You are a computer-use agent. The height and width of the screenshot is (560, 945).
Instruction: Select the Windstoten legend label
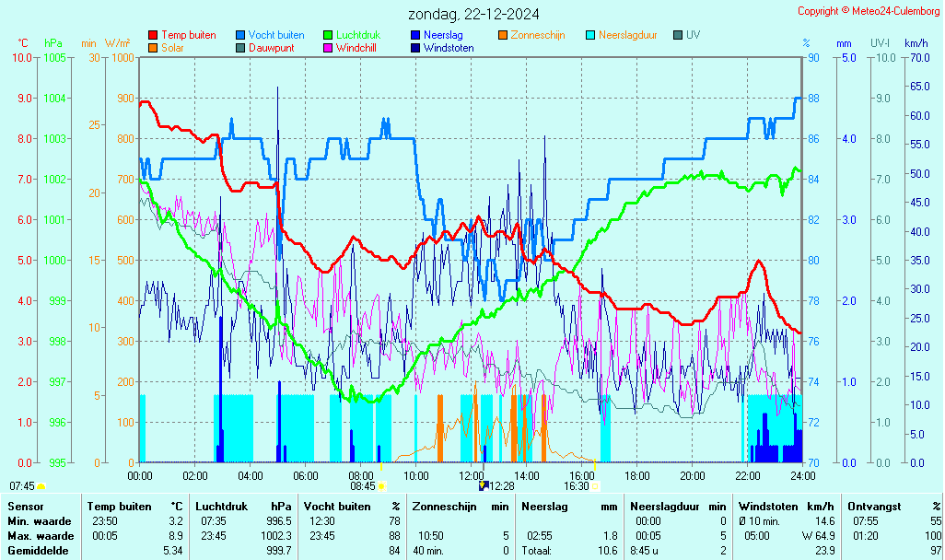pyautogui.click(x=449, y=48)
